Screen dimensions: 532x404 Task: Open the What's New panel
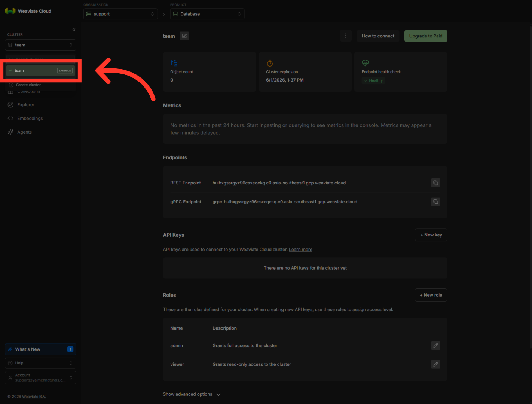click(x=40, y=349)
